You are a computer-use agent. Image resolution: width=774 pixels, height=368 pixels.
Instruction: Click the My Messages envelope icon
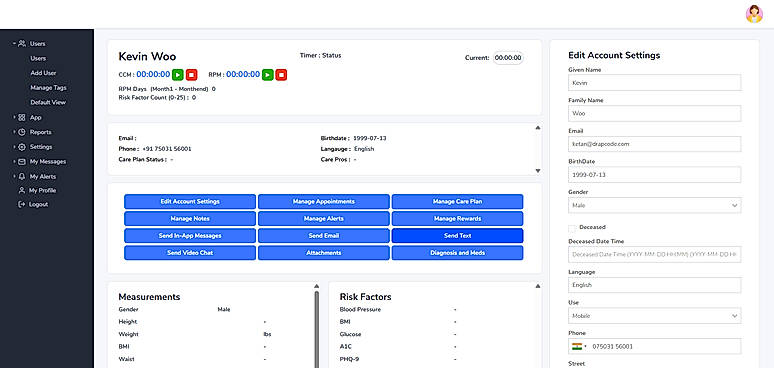click(x=22, y=161)
